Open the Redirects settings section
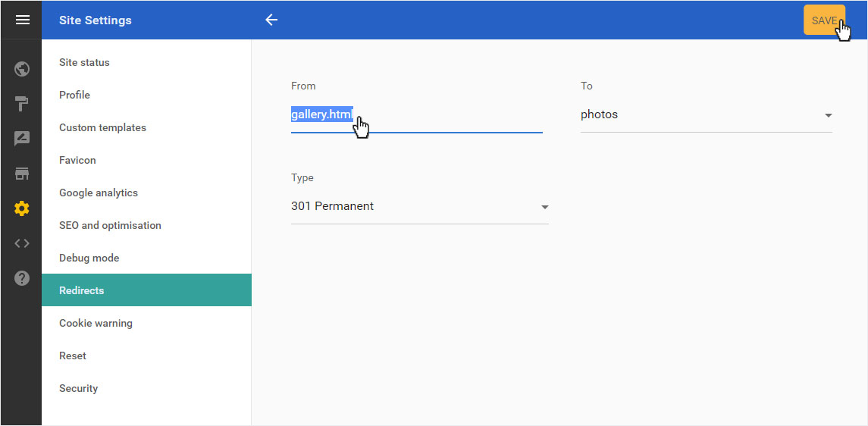Viewport: 868px width, 426px height. point(147,290)
